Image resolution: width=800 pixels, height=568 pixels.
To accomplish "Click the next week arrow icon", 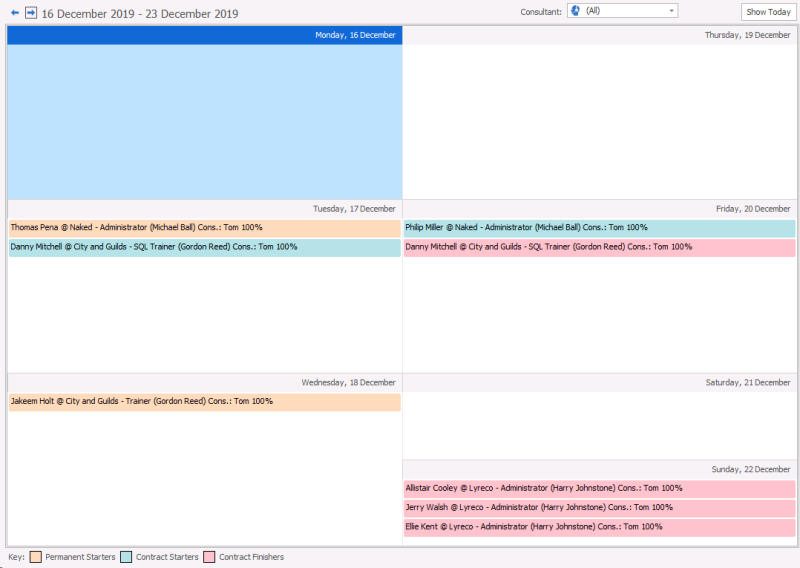I will coord(31,13).
